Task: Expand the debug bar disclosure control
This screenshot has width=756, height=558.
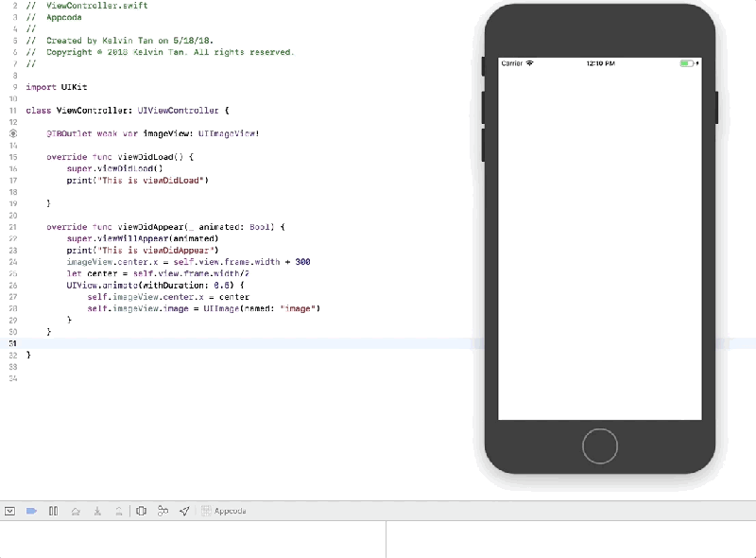Action: (x=9, y=511)
